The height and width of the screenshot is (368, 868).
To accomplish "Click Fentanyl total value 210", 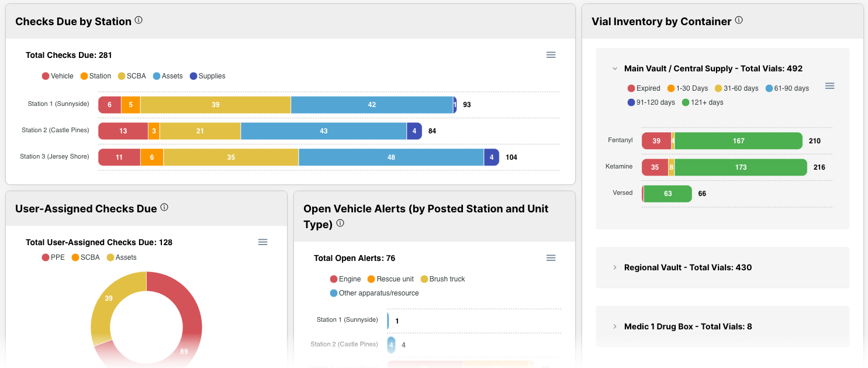I will point(815,141).
